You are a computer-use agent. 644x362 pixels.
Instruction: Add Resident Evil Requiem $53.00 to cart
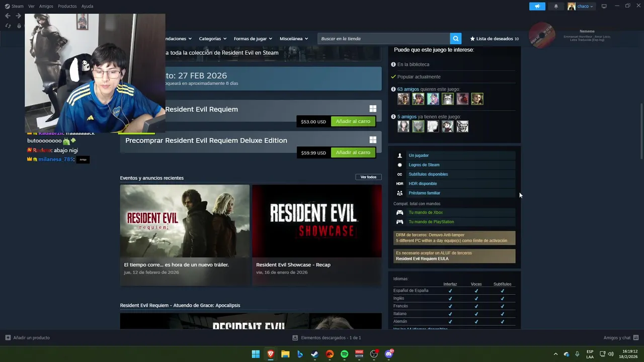point(353,121)
